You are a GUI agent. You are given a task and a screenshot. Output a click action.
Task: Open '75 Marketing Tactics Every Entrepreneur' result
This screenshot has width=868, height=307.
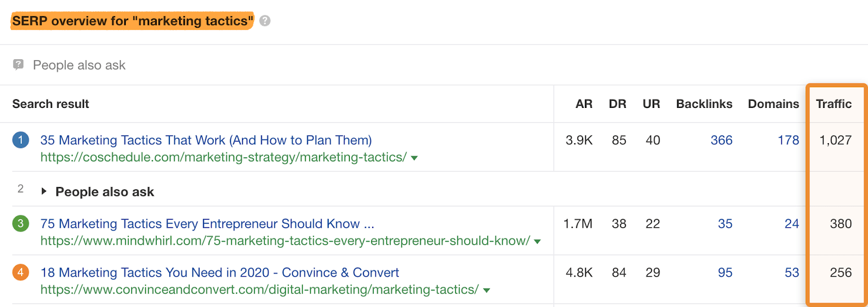[207, 223]
